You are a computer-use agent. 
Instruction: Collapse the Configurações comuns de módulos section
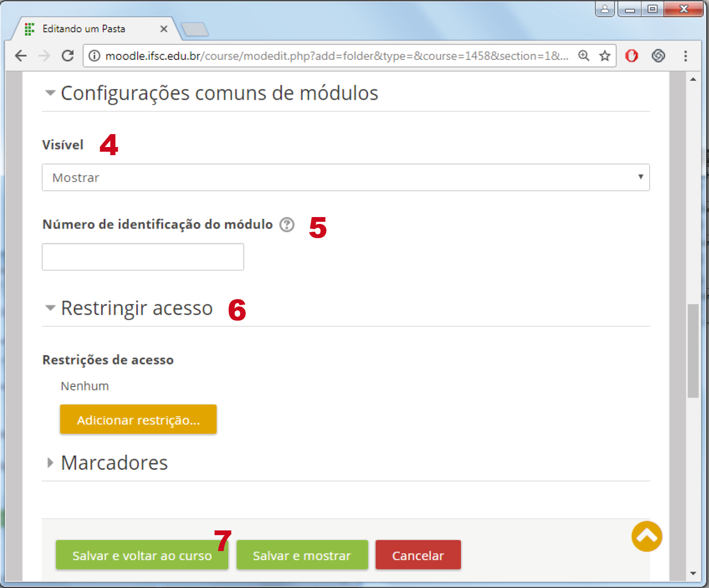tap(50, 93)
